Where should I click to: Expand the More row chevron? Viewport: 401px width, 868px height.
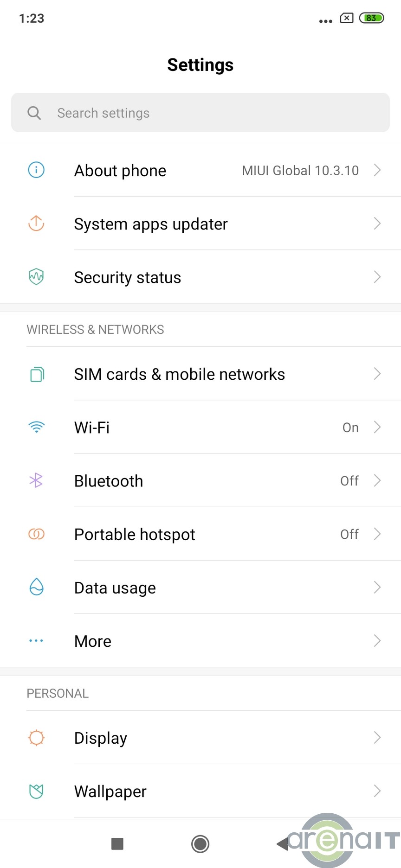click(377, 641)
